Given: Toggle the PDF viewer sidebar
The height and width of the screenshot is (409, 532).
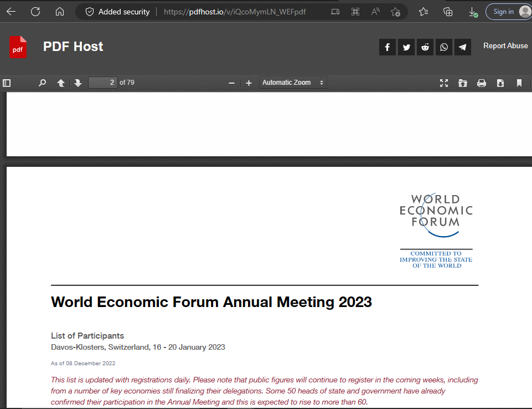Looking at the screenshot, I should pyautogui.click(x=7, y=83).
